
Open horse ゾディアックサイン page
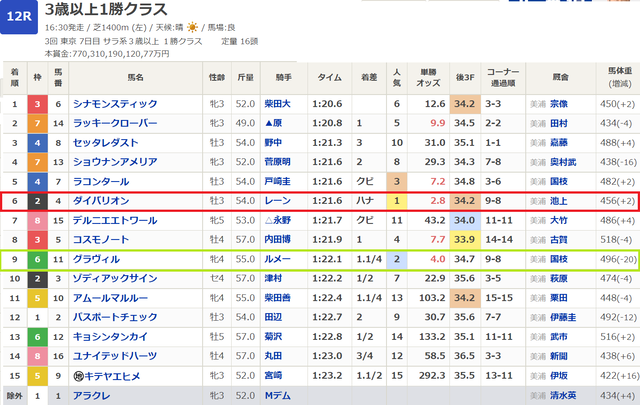pyautogui.click(x=115, y=278)
